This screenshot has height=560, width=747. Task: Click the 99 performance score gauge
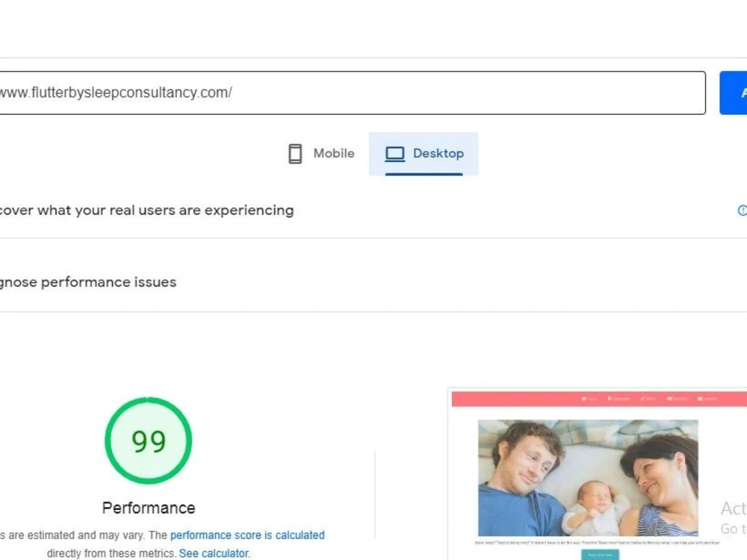pos(149,441)
